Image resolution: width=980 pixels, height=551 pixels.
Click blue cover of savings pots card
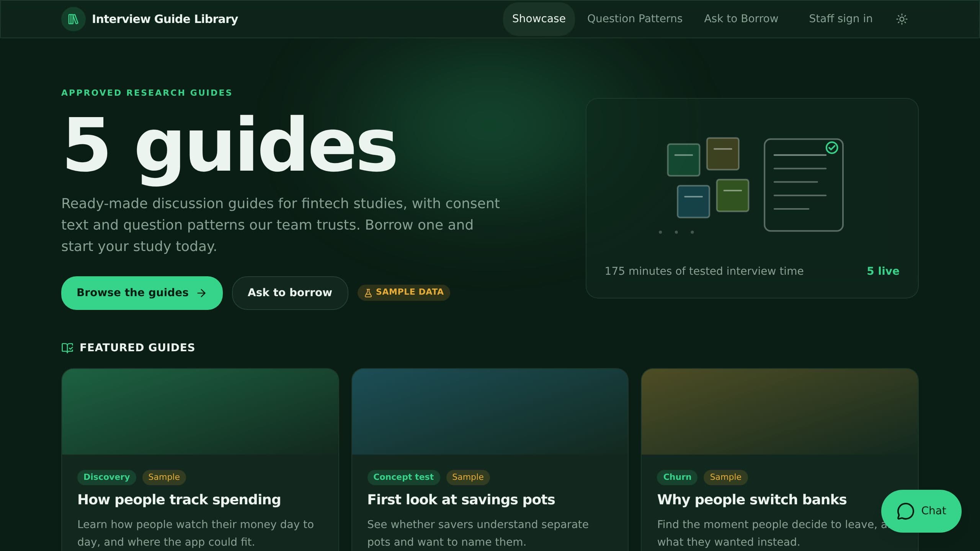point(490,412)
